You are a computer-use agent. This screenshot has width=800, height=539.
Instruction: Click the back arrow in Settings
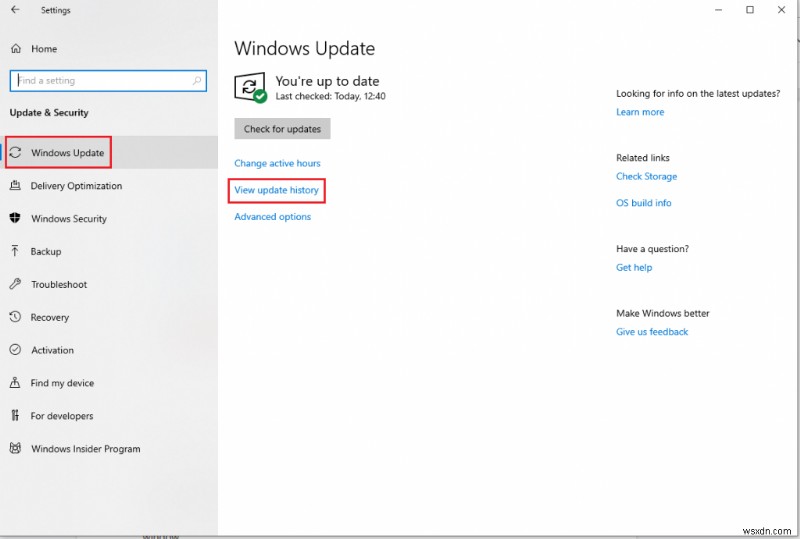15,10
